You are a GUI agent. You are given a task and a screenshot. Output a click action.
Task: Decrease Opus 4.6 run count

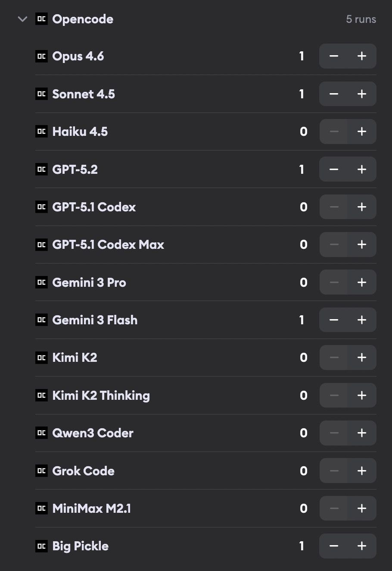333,56
